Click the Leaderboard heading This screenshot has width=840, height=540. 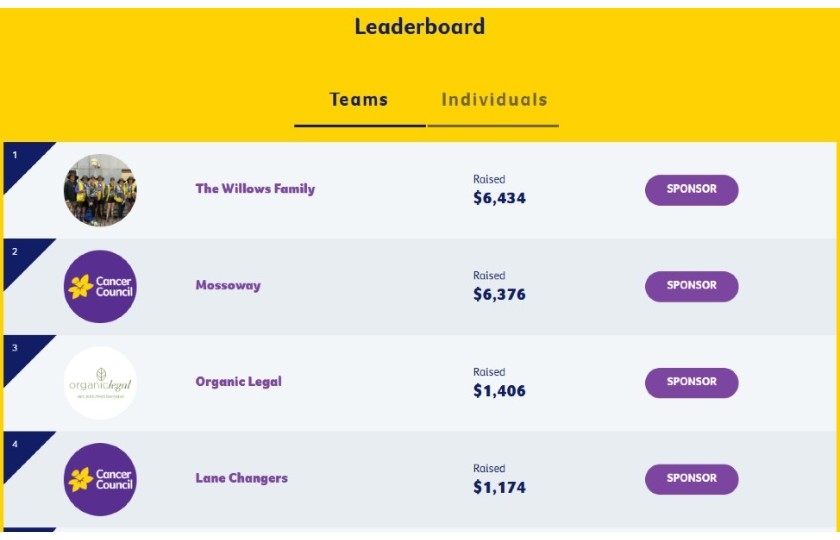[420, 27]
